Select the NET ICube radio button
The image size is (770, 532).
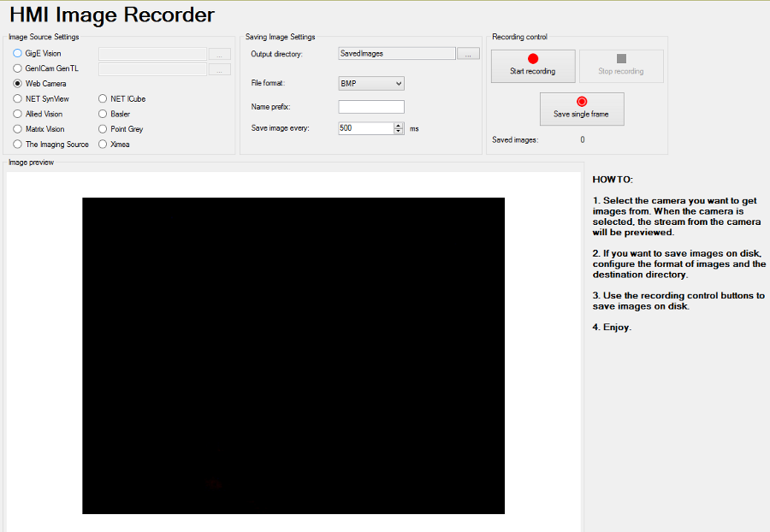tap(104, 99)
